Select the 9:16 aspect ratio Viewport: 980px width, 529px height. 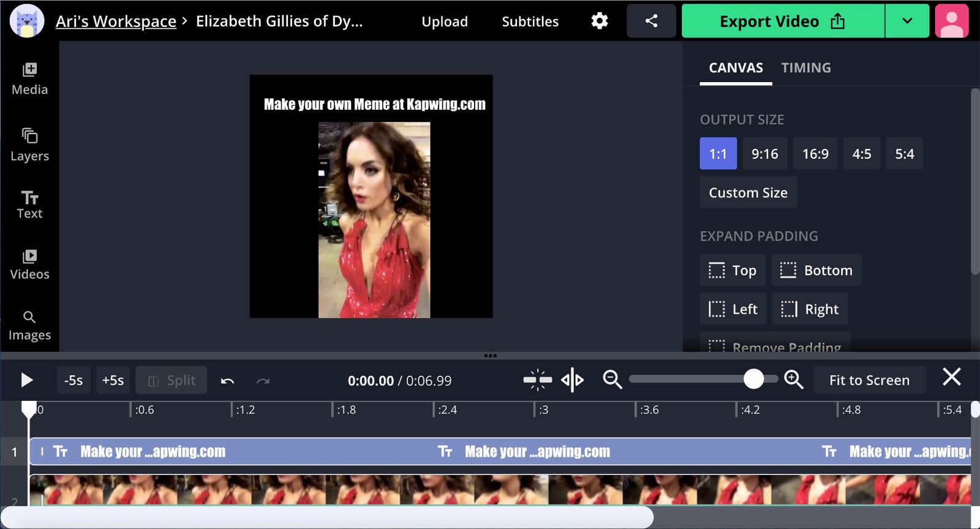[764, 154]
